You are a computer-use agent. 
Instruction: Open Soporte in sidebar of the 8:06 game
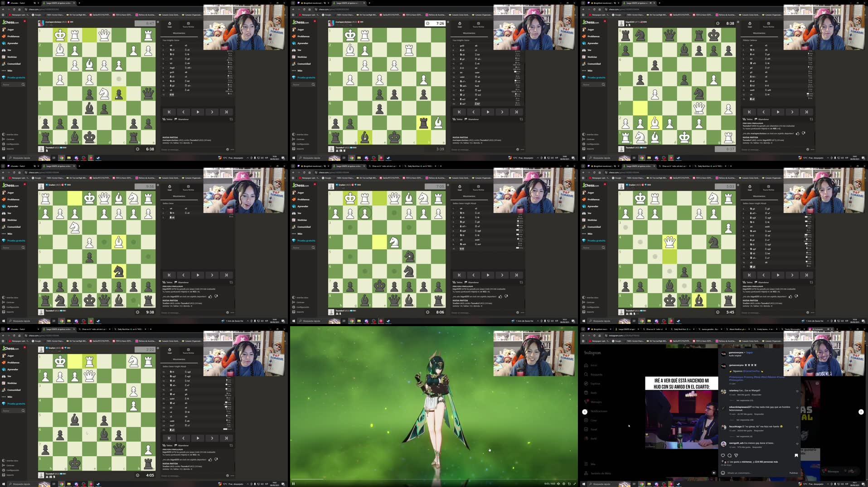(x=299, y=312)
